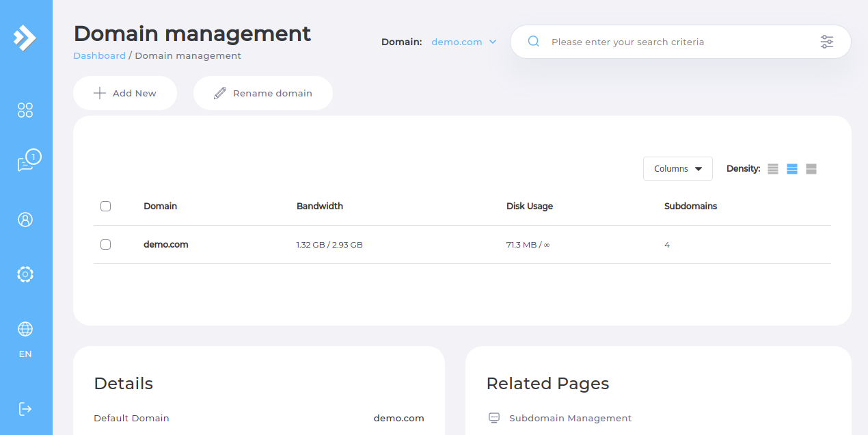Click the chevron next to demo.com selector
Viewport: 868px width, 435px height.
pyautogui.click(x=493, y=42)
